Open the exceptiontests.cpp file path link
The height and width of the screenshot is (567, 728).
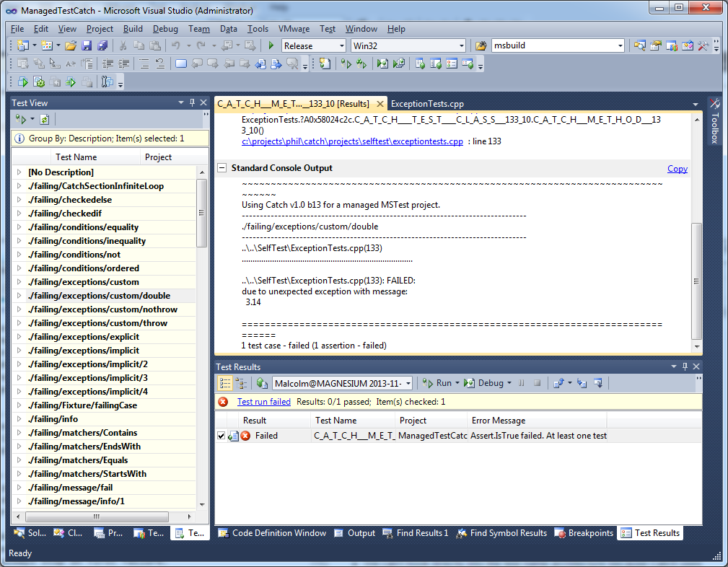352,141
